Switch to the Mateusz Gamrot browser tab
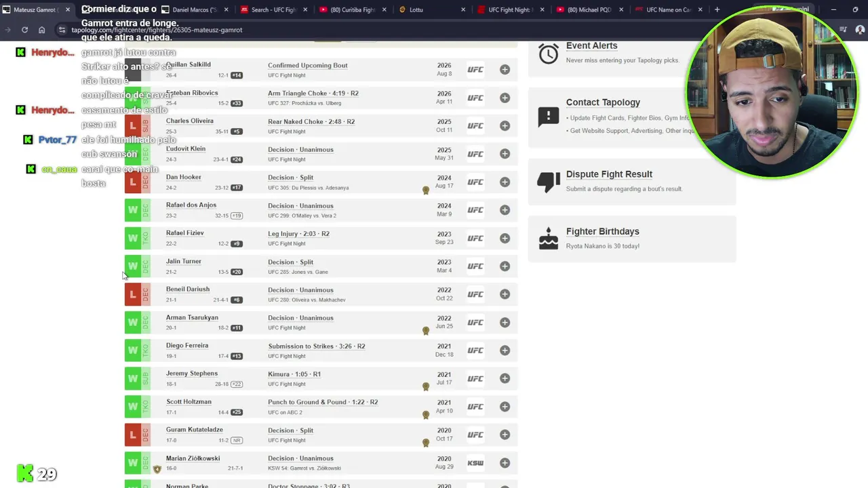 (x=37, y=9)
